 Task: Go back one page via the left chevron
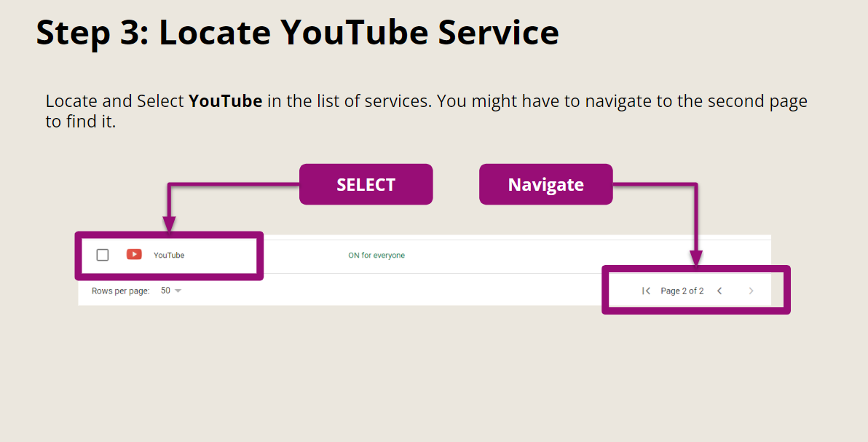pos(719,291)
